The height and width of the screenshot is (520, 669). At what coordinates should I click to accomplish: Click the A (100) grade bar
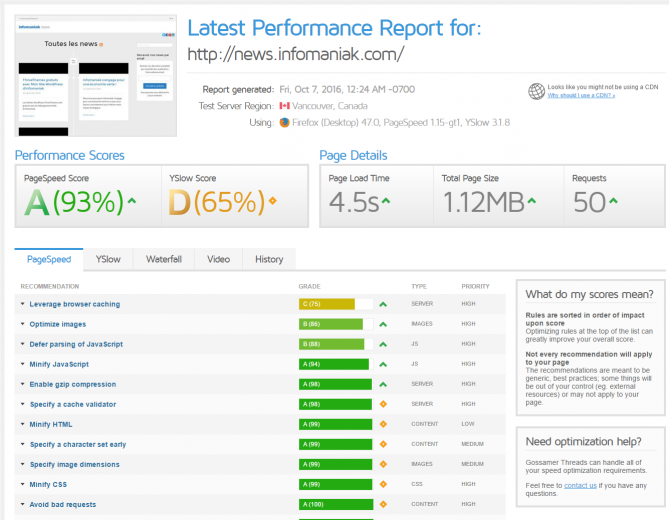point(336,504)
